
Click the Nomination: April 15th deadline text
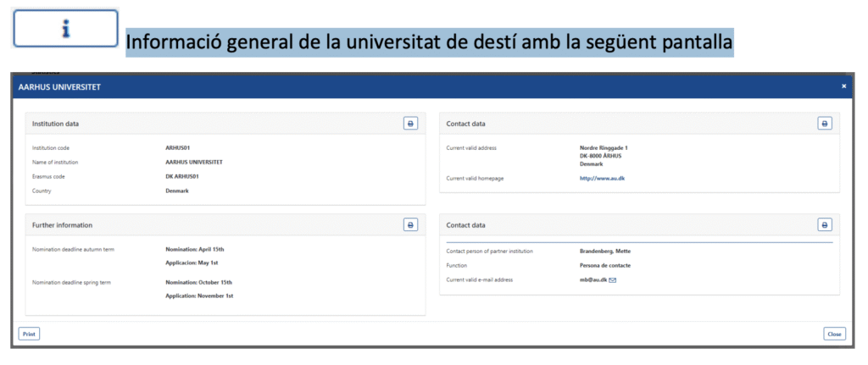pyautogui.click(x=195, y=250)
